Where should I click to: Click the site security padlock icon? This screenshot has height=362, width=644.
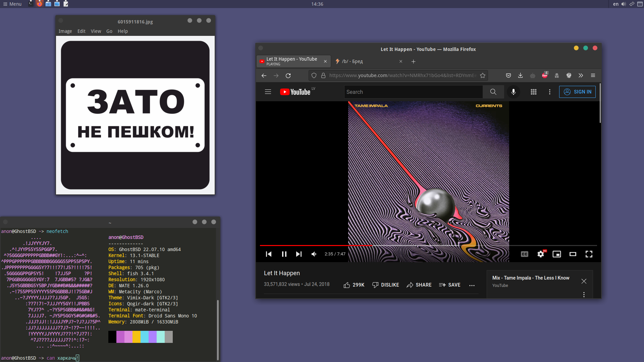point(323,76)
